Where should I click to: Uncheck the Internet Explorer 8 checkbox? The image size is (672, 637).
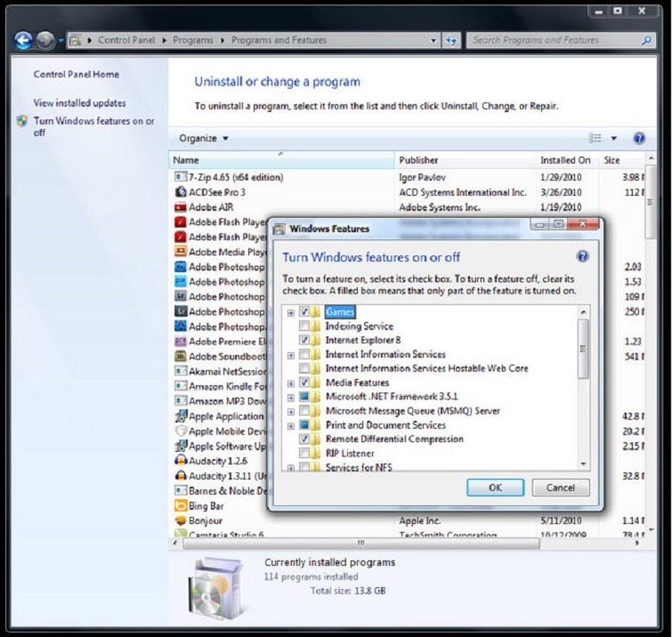tap(304, 340)
